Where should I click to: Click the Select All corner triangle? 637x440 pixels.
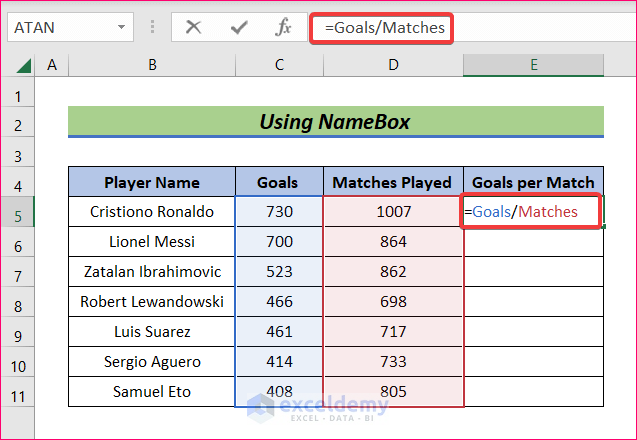pos(23,66)
